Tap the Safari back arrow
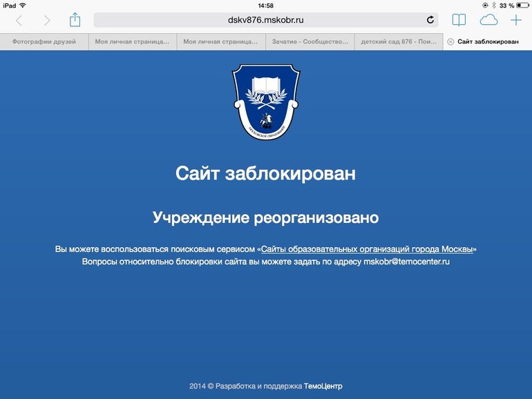The image size is (532, 399). 19,21
